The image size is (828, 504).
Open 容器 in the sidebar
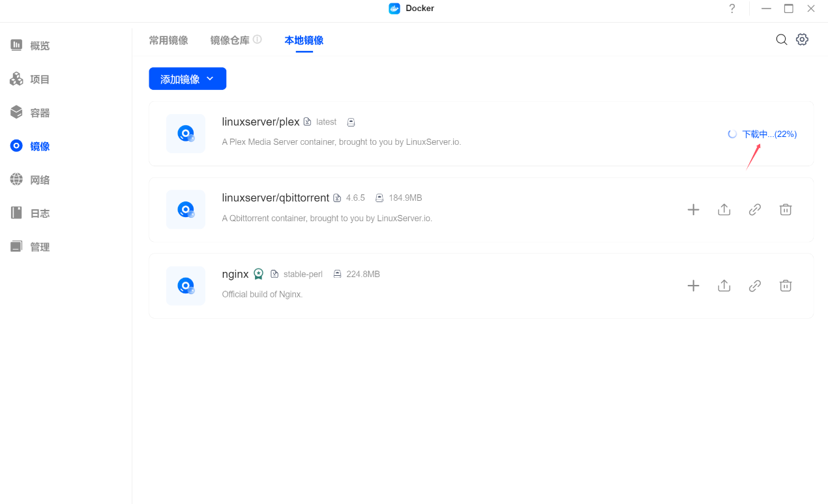coord(39,113)
